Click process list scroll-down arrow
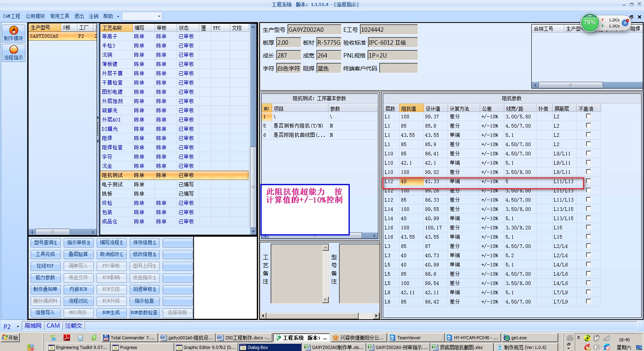The width and height of the screenshot is (644, 351). point(253,232)
